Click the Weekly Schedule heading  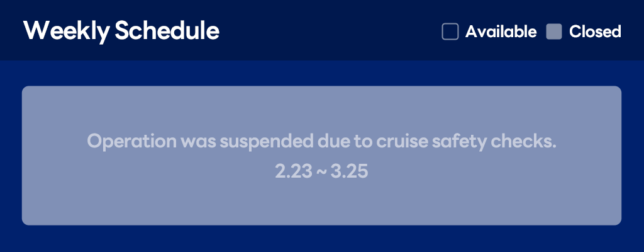coord(121,31)
